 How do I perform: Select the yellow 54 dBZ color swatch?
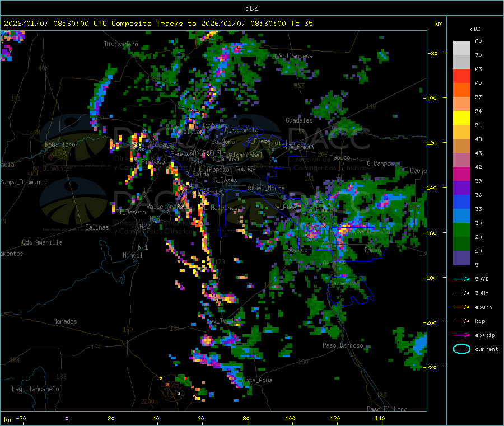tap(461, 118)
